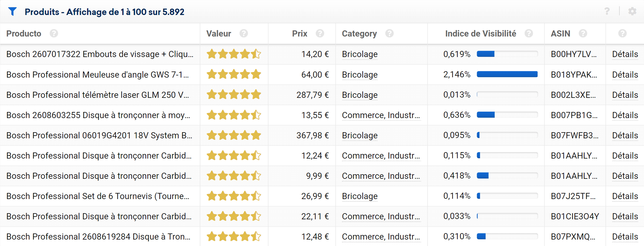Image resolution: width=644 pixels, height=246 pixels.
Task: Click help icon in the last column header
Action: 623,33
